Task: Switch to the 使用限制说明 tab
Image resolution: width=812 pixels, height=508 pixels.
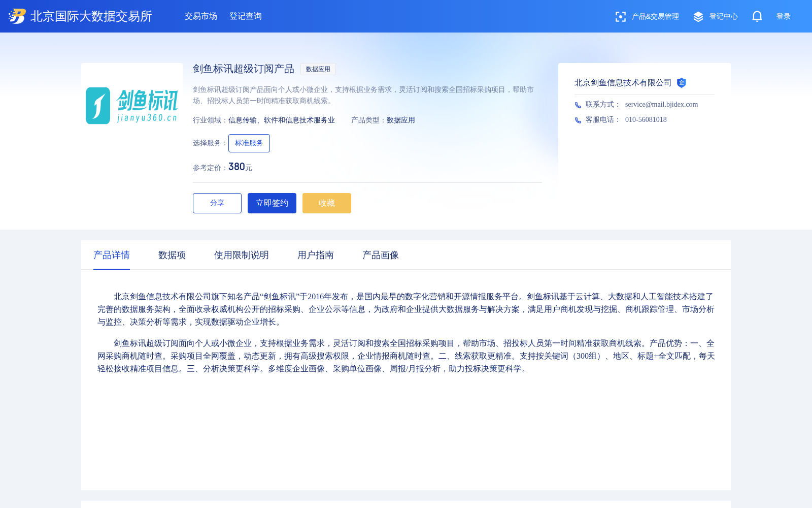Action: coord(242,255)
